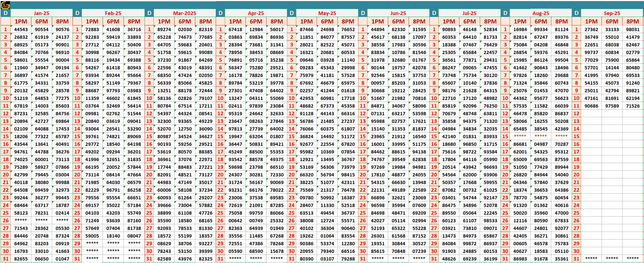Select cell 88500 in Apr-25 day 17
The height and width of the screenshot is (263, 644).
[x=256, y=152]
